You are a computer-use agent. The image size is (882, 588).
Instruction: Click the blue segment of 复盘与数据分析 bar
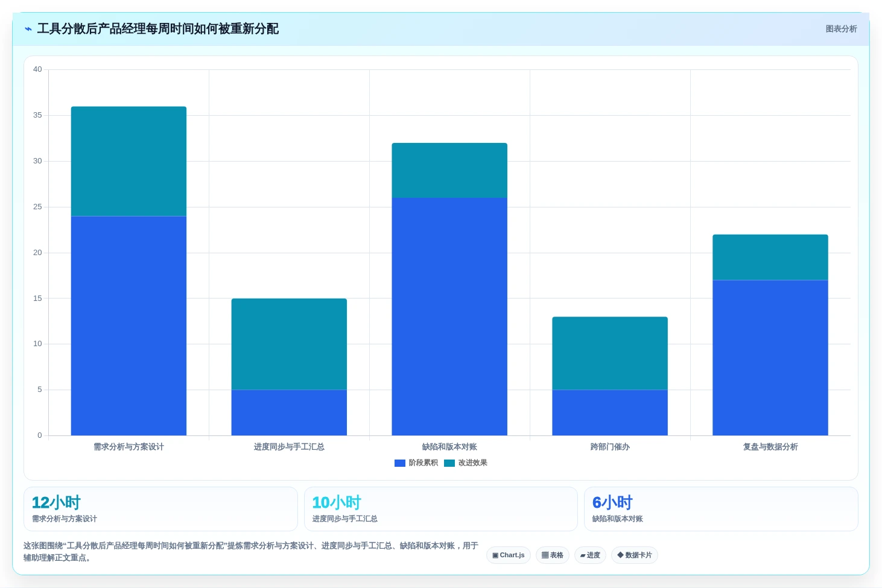click(770, 358)
